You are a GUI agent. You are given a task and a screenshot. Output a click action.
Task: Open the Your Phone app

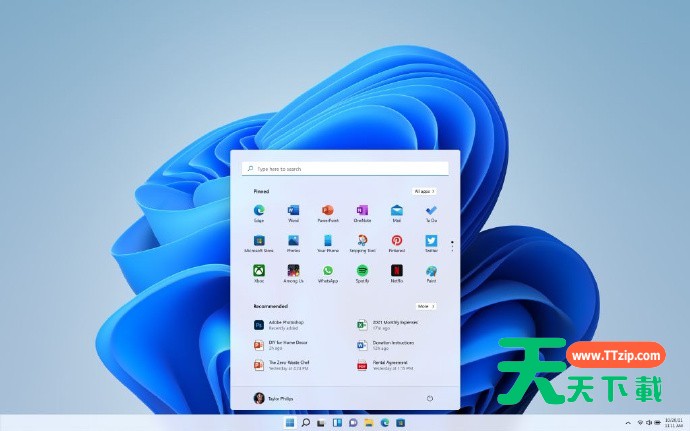tap(328, 243)
